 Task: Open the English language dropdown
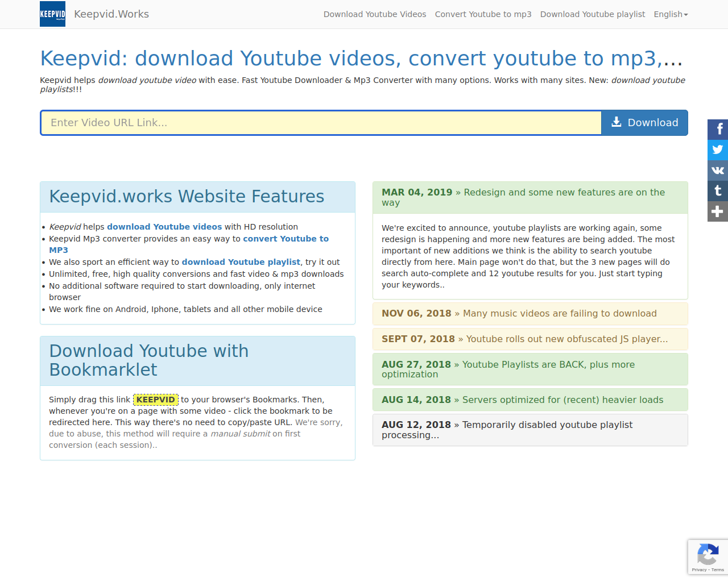point(671,14)
